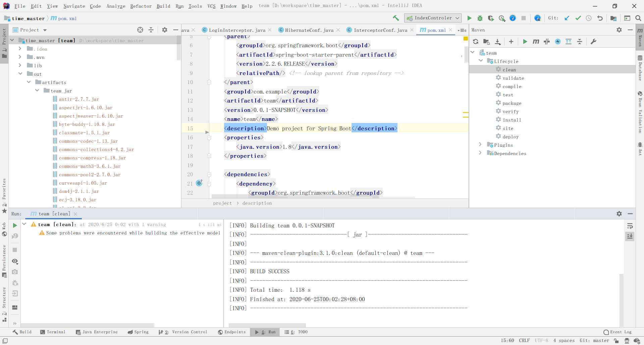Click the CRLF line separator indicator
The image size is (644, 345).
pos(524,341)
